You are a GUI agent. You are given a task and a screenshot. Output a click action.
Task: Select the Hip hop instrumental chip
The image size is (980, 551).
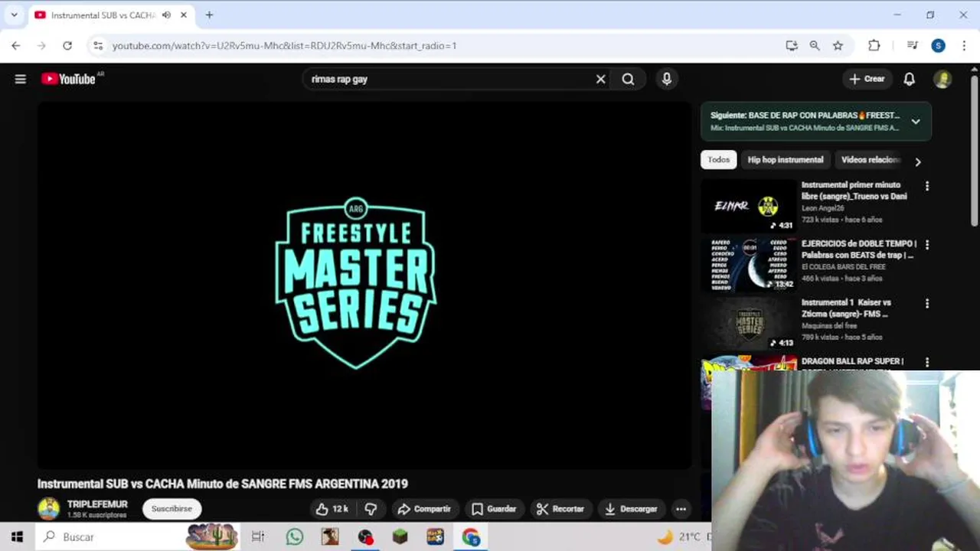coord(786,160)
